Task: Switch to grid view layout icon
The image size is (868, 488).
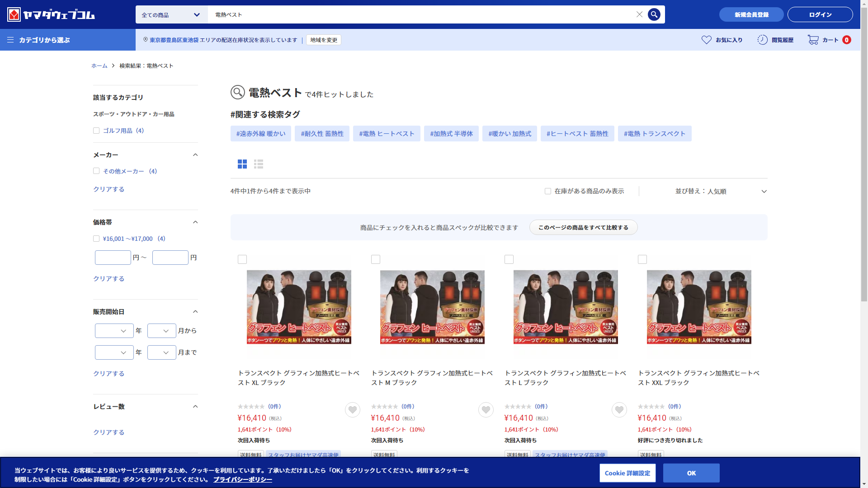Action: 242,164
